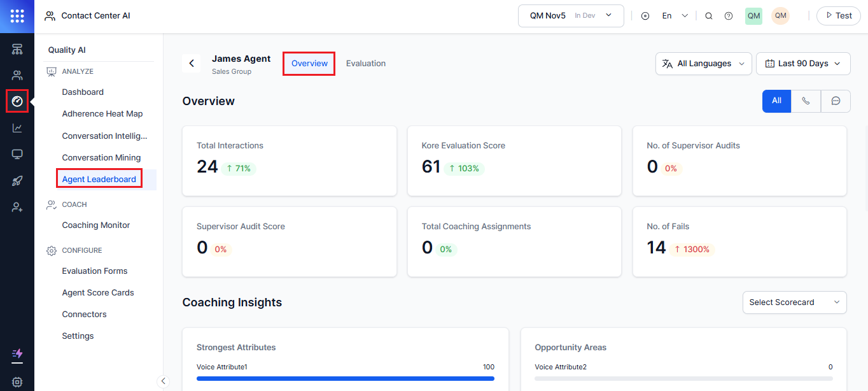Open the analytics chart sidebar icon
This screenshot has width=868, height=391.
click(17, 128)
